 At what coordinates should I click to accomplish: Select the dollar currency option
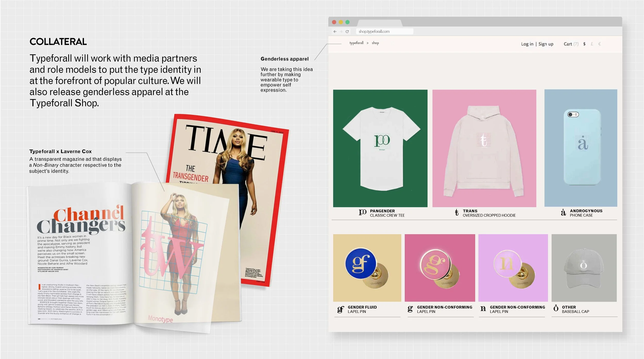point(584,44)
